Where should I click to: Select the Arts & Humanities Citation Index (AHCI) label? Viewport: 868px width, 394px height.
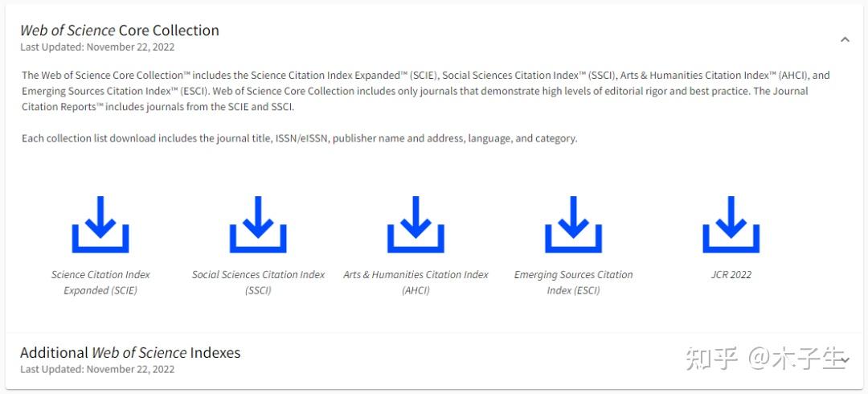click(x=416, y=282)
